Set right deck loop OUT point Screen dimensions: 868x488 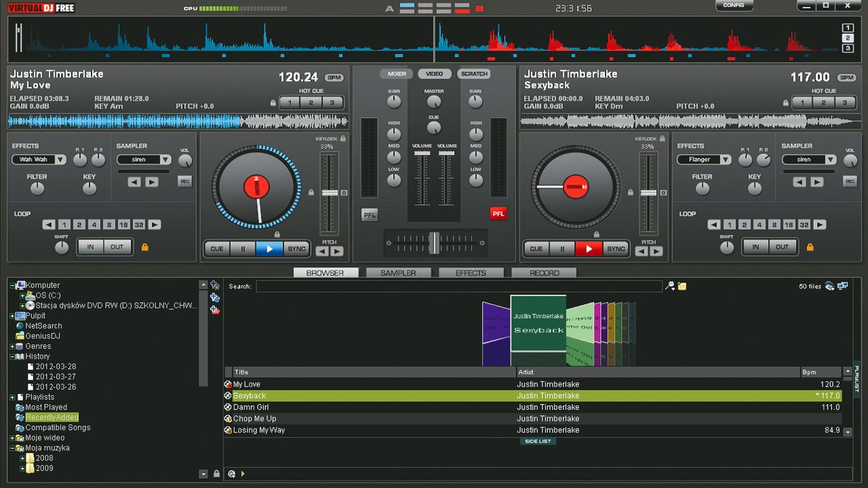point(783,247)
